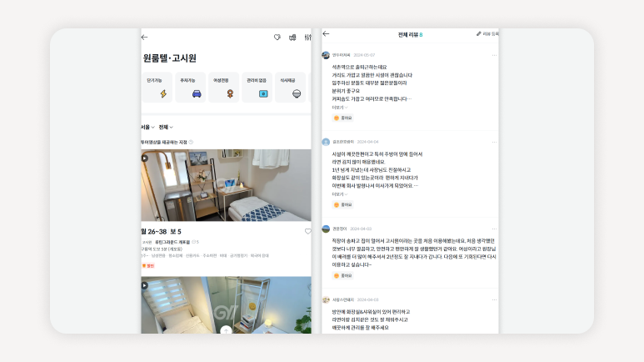
Task: Open more options for the 2024-04-03 long review
Action: pyautogui.click(x=494, y=229)
